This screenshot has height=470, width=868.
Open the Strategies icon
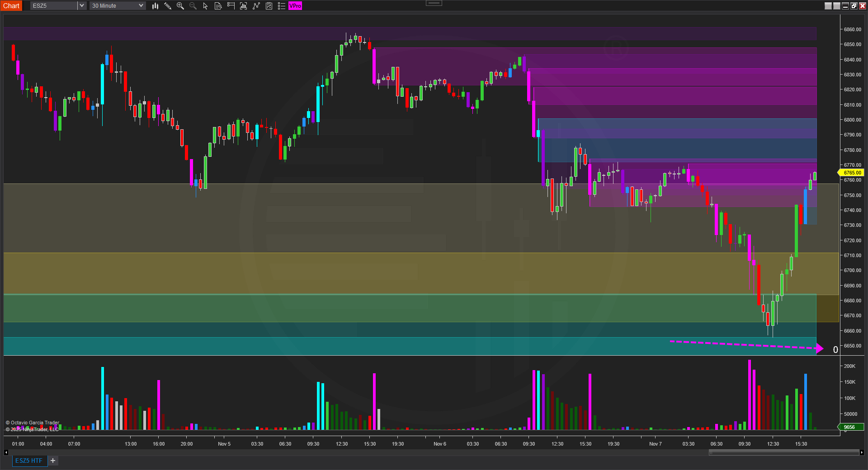(x=256, y=6)
